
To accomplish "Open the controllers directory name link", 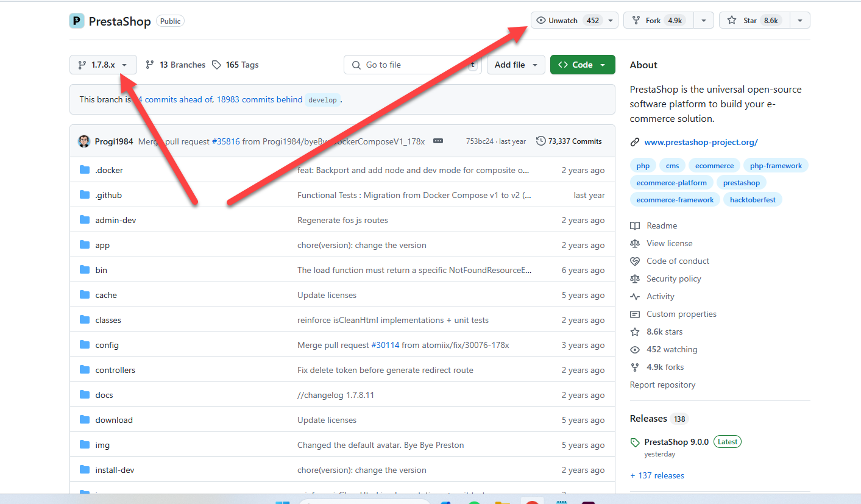I will [x=115, y=370].
